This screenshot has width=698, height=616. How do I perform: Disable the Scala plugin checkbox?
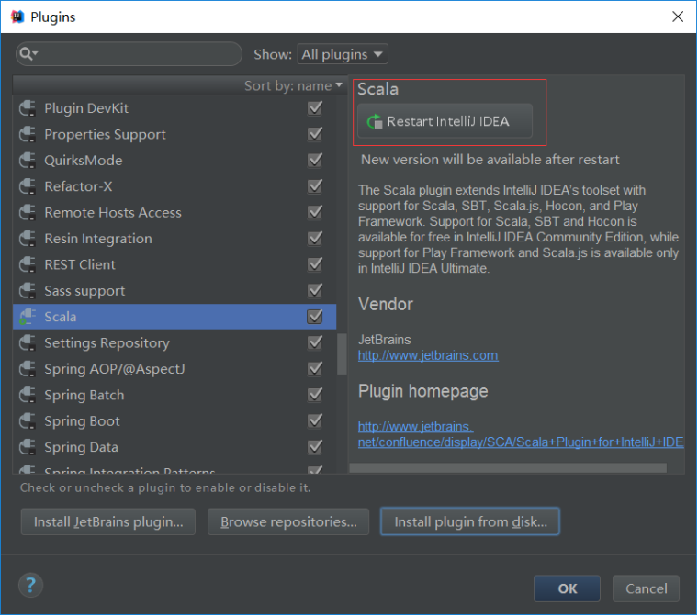pos(315,317)
